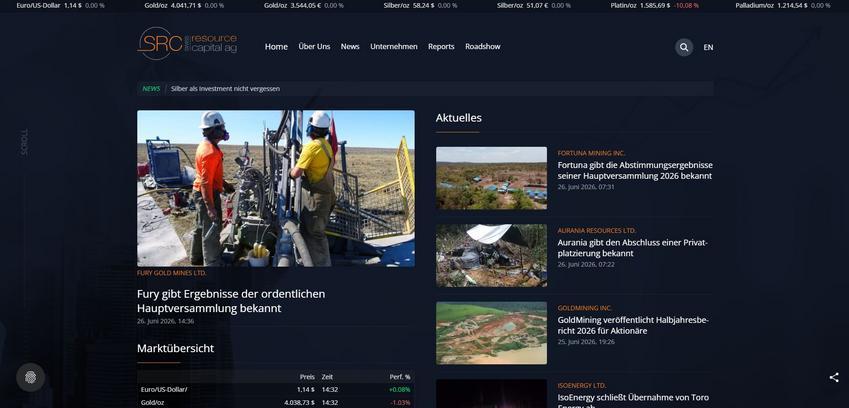Click the Palladium/oz quote in top ticker

[782, 5]
